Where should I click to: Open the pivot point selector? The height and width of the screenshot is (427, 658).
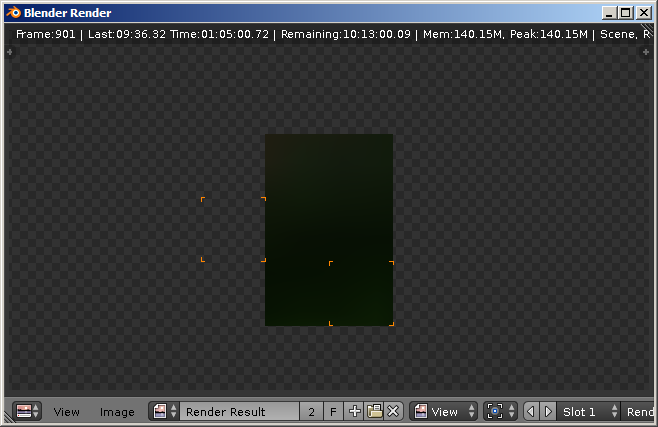[500, 411]
